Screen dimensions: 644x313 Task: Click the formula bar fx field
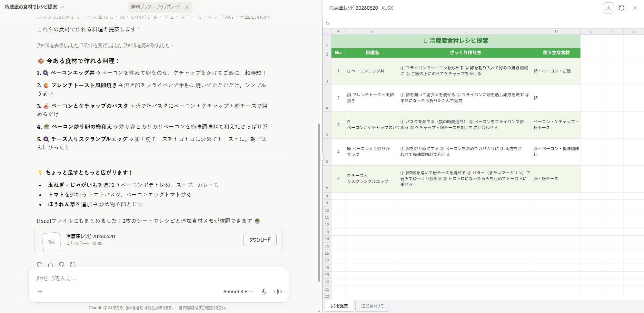(483, 23)
